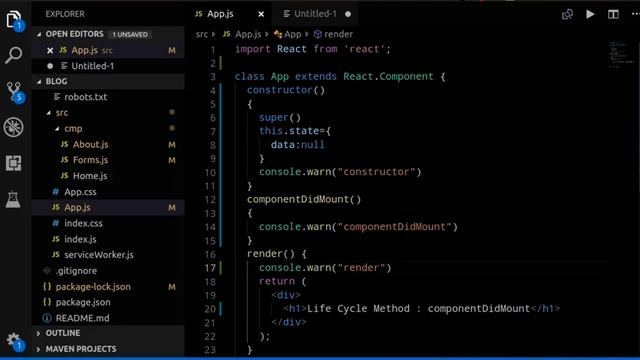Open App.css file
640x360 pixels.
coord(80,192)
